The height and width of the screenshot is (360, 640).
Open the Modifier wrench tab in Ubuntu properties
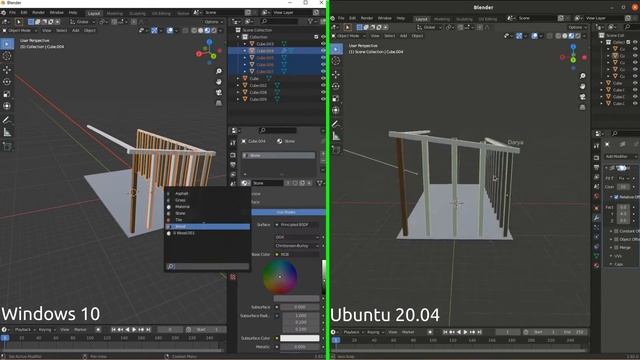596,218
